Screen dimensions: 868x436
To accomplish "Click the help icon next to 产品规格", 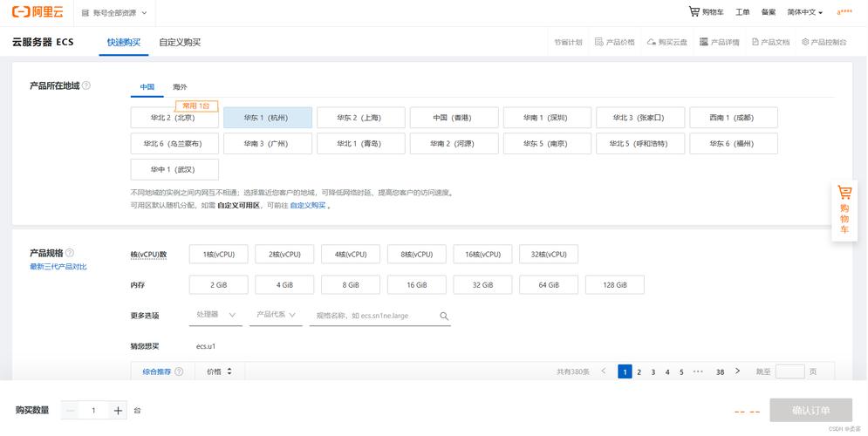I will 70,253.
